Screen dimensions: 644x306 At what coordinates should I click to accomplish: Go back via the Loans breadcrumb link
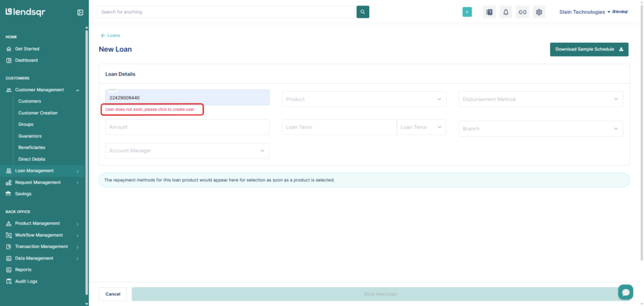[111, 36]
